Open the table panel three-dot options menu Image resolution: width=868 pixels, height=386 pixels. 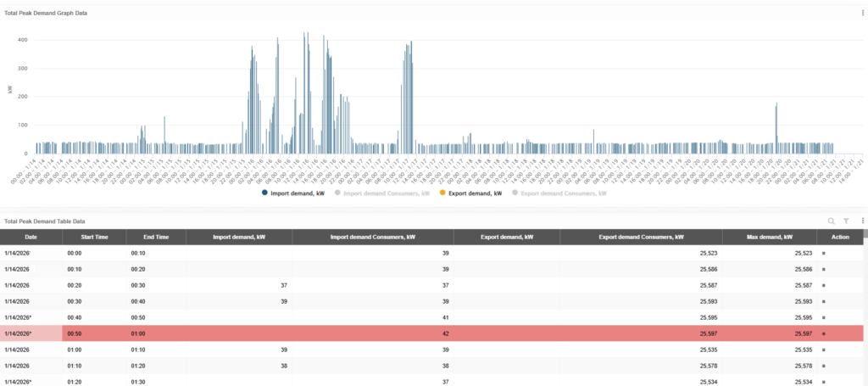point(862,221)
